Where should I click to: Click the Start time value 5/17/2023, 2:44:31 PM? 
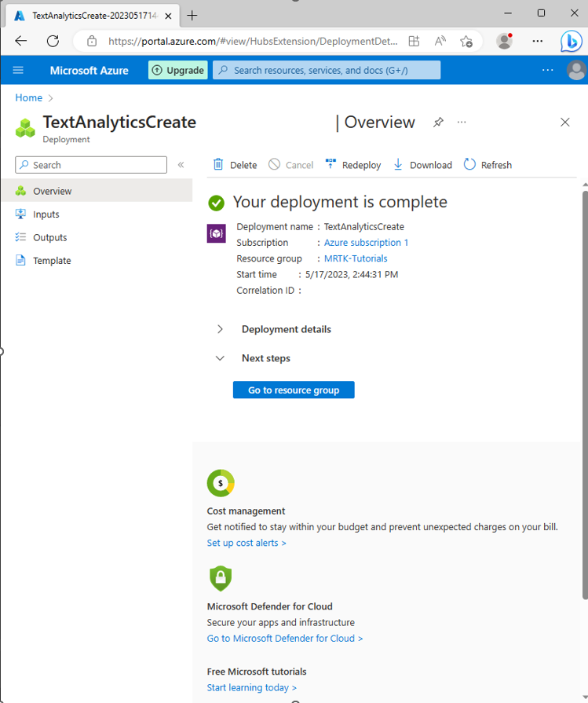pos(352,274)
